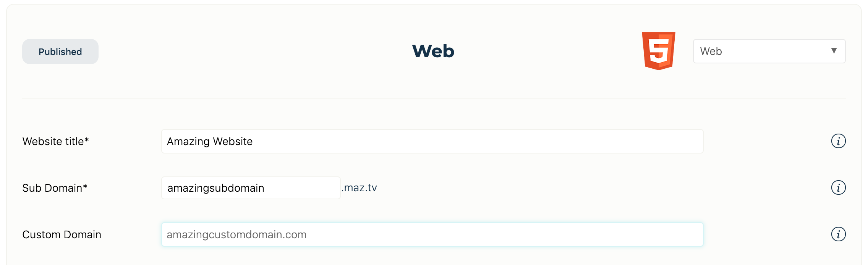Click the "Website title*" field label
This screenshot has width=868, height=265.
pos(56,141)
